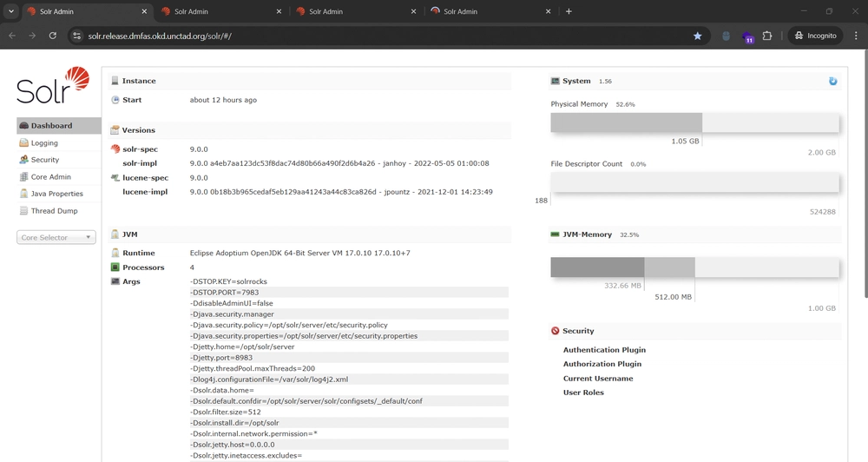Screen dimensions: 868x462
Task: Click the Core Admin sidebar icon
Action: [23, 176]
